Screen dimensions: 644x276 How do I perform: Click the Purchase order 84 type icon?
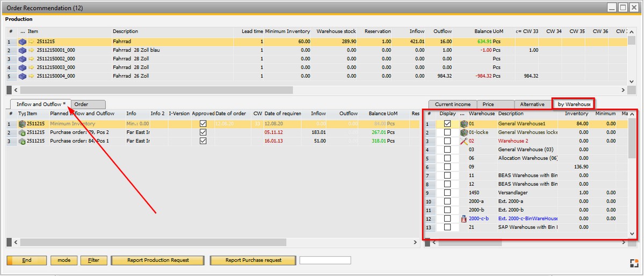click(22, 141)
